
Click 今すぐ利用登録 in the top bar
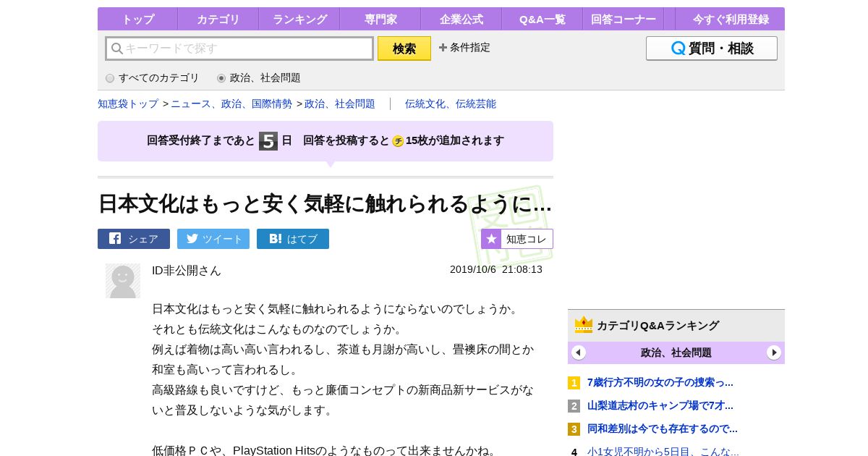click(731, 20)
